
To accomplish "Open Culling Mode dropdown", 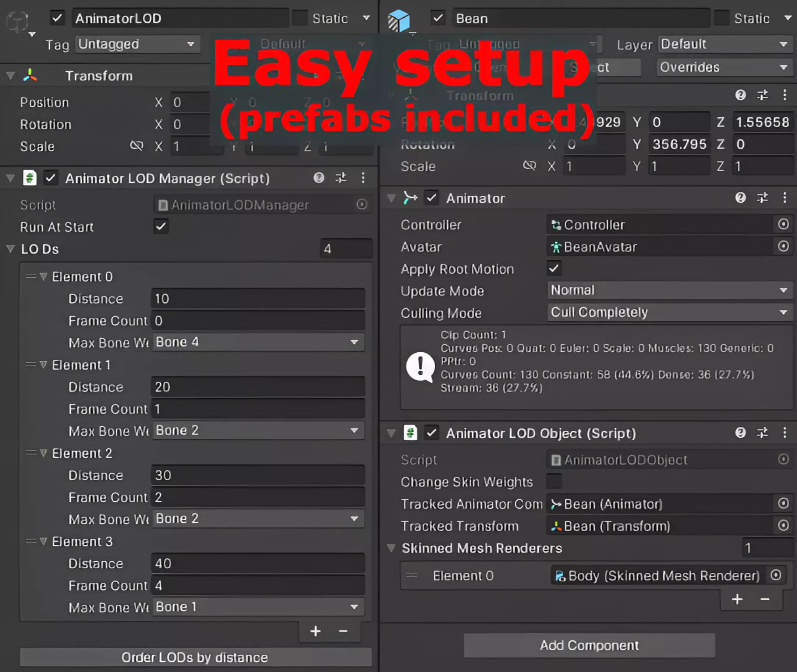I will [x=670, y=312].
